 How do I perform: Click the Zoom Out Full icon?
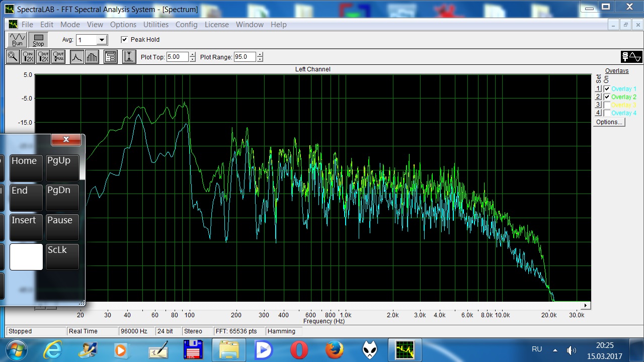coord(58,57)
